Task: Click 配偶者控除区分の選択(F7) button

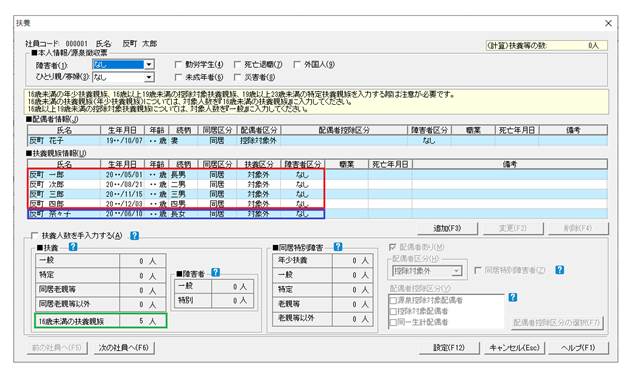Action: pos(556,323)
